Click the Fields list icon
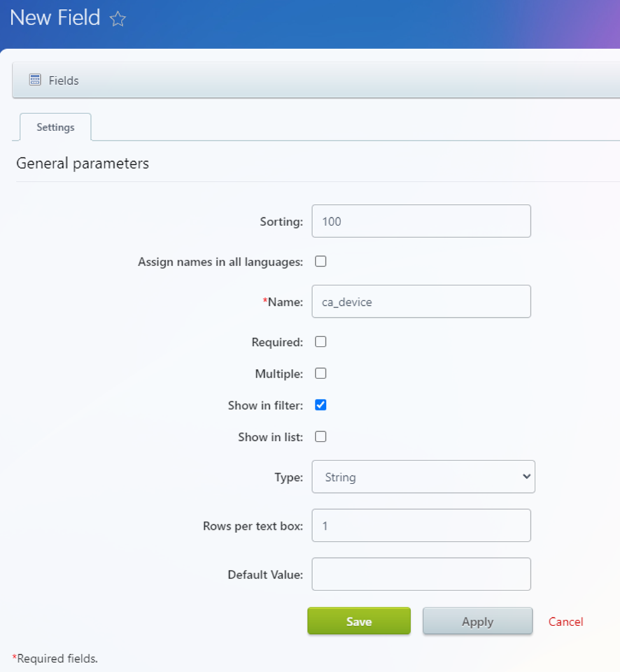 coord(35,80)
